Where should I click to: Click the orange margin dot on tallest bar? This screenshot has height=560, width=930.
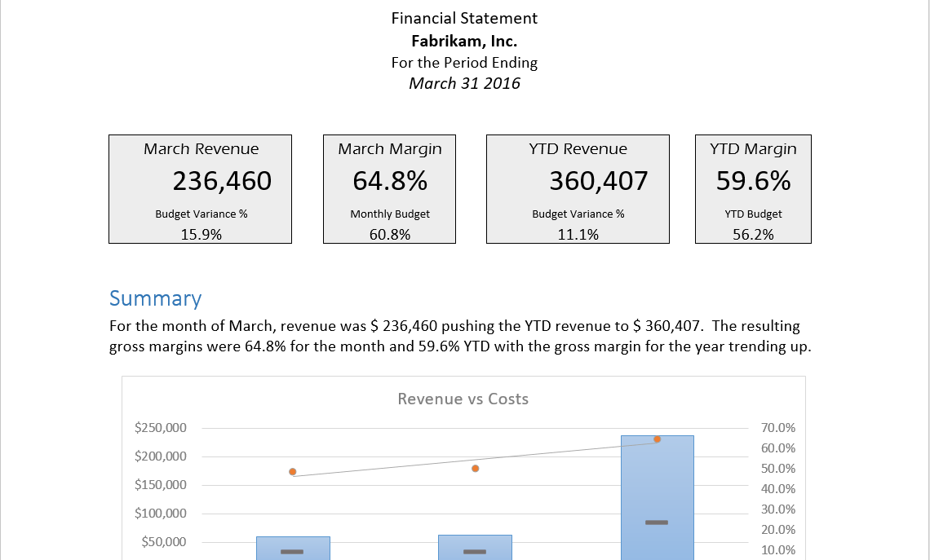click(658, 439)
